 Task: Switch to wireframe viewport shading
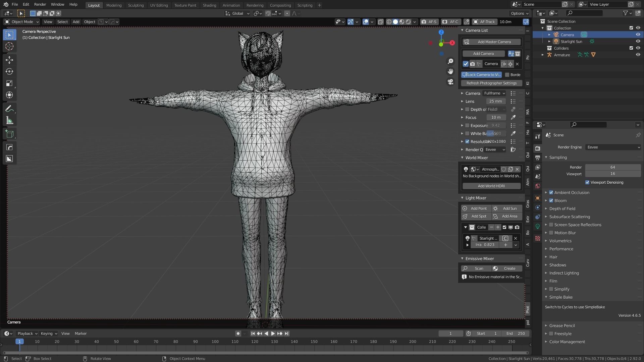389,22
